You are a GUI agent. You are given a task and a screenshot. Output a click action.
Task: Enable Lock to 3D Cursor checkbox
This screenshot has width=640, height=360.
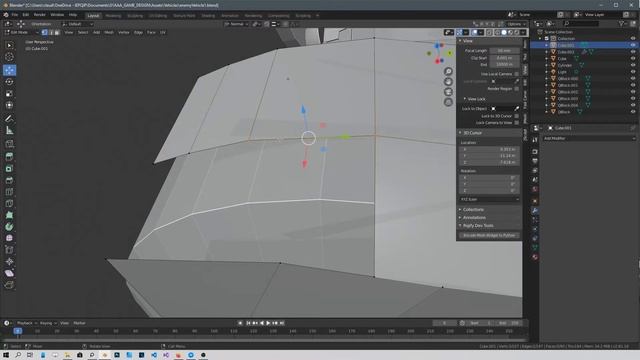517,116
